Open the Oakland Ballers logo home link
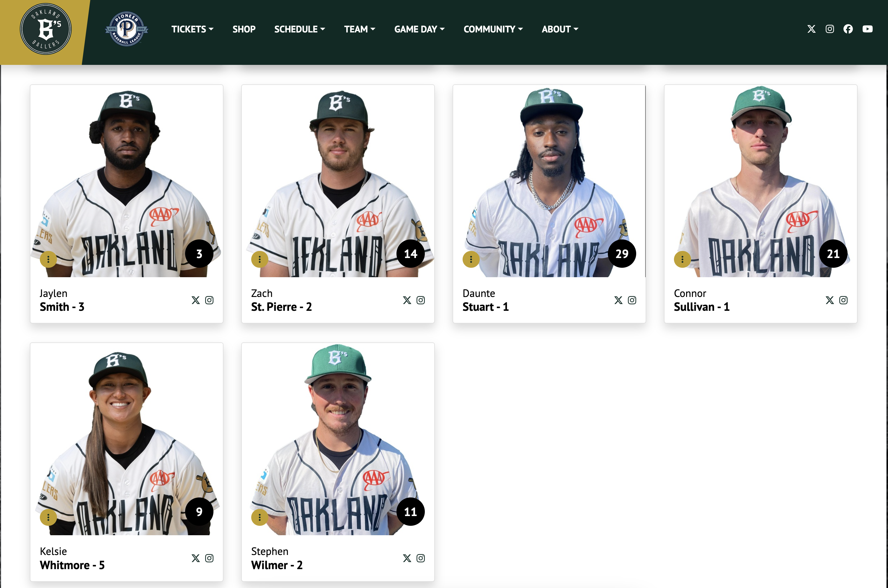888x588 pixels. click(x=45, y=29)
